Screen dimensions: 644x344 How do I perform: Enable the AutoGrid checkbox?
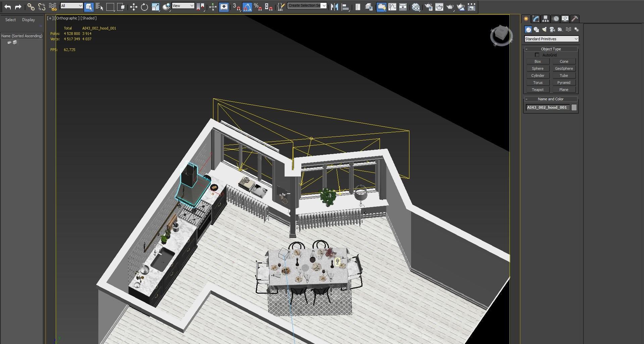point(537,55)
